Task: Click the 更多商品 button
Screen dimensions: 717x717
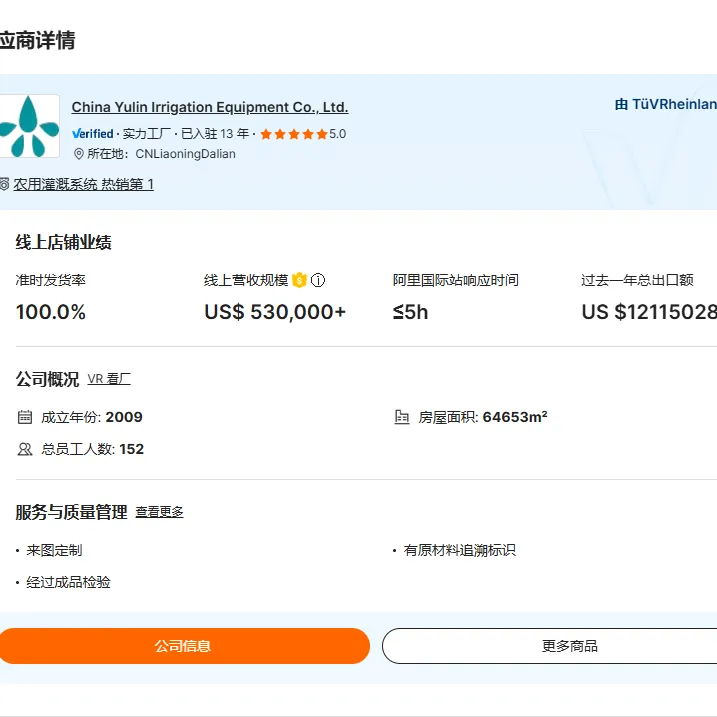Action: click(x=550, y=646)
